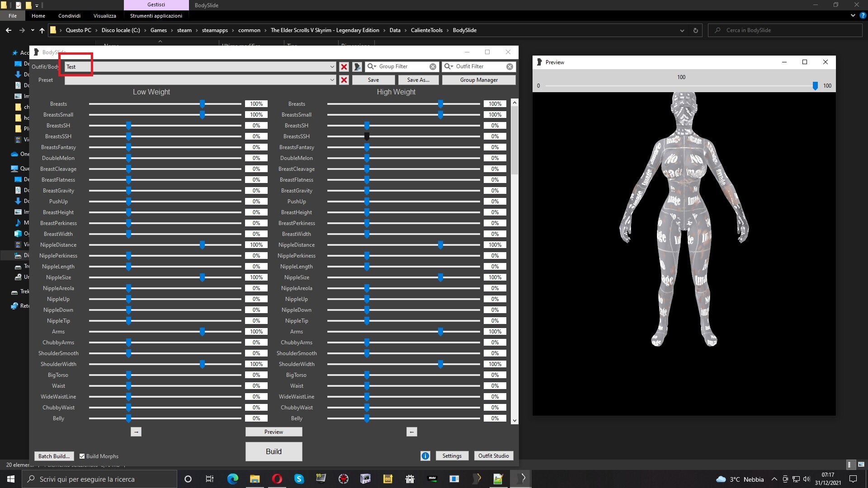Open the blue info about icon
The height and width of the screenshot is (488, 868).
(425, 456)
